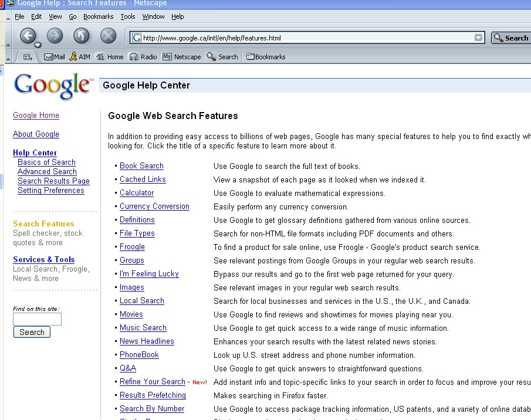Open the Images feature link
This screenshot has width=531, height=420.
132,287
